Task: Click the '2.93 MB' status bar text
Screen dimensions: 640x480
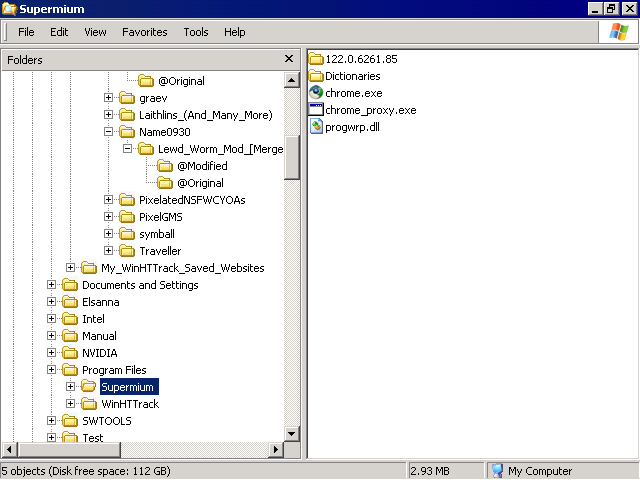Action: pyautogui.click(x=430, y=471)
